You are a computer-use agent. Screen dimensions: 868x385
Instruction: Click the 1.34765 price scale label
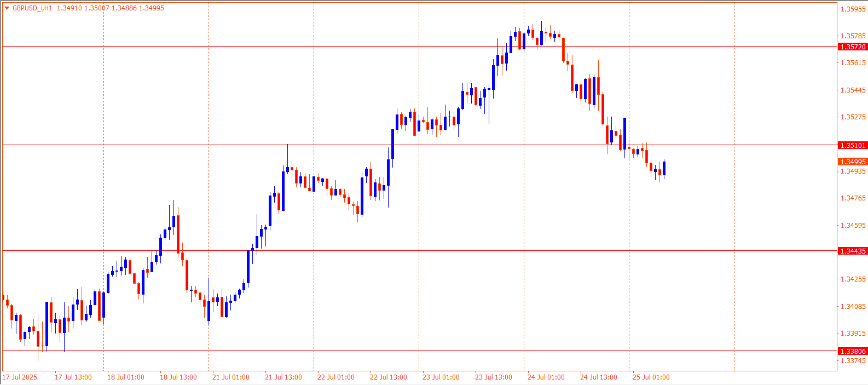pos(853,198)
